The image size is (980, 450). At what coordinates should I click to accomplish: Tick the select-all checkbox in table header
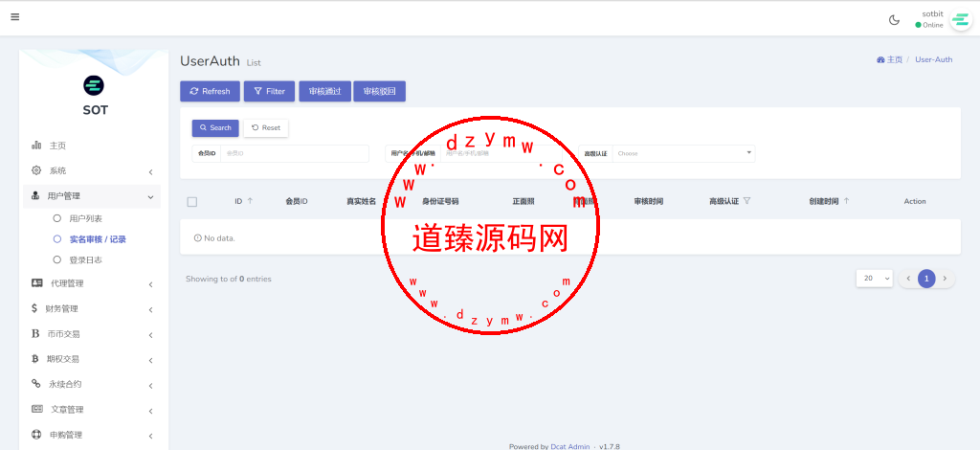[191, 202]
